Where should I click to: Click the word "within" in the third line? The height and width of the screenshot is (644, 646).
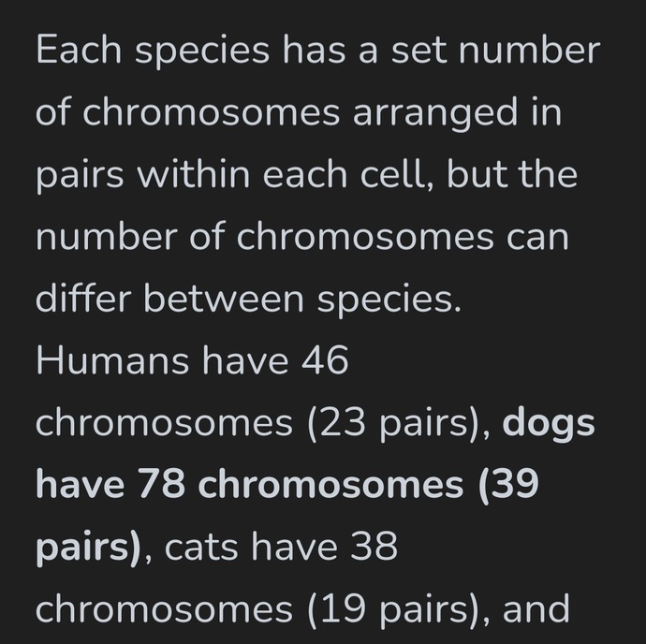click(193, 173)
